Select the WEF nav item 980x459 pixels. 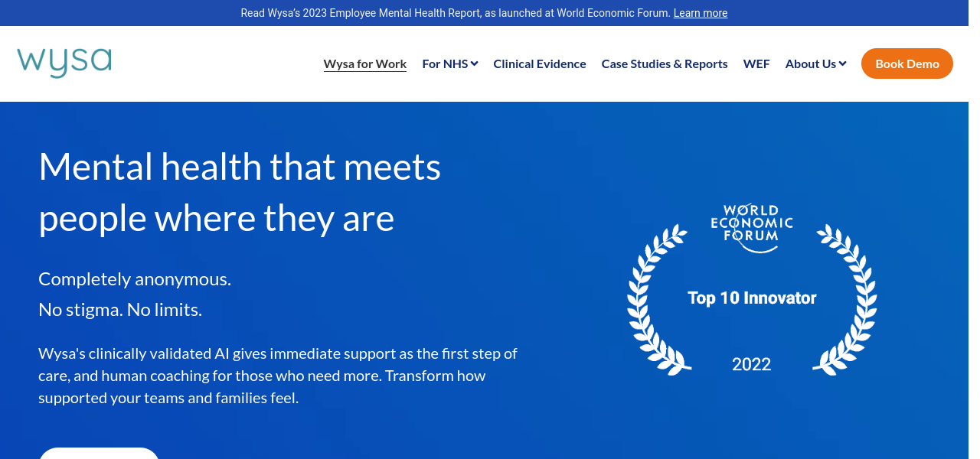coord(756,64)
